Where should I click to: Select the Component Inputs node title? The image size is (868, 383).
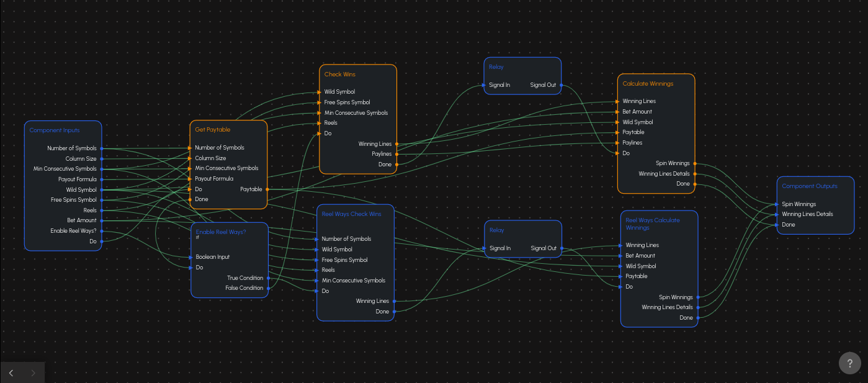(x=55, y=130)
